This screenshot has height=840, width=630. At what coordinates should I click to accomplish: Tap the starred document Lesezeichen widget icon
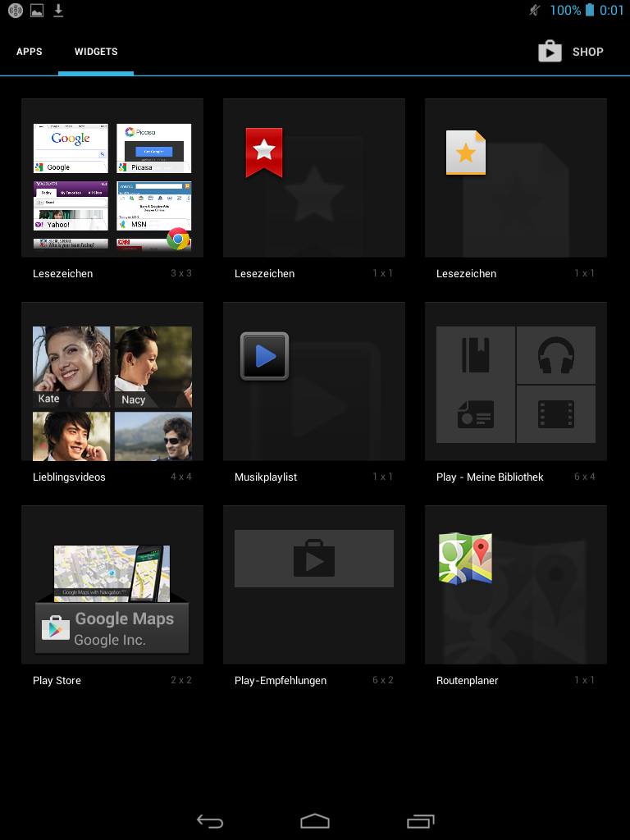tap(465, 153)
